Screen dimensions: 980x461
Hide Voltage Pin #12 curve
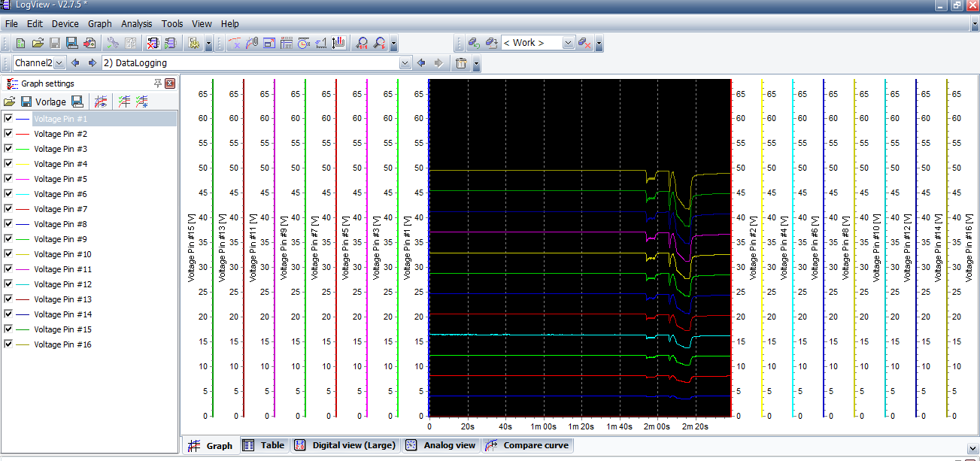point(8,284)
